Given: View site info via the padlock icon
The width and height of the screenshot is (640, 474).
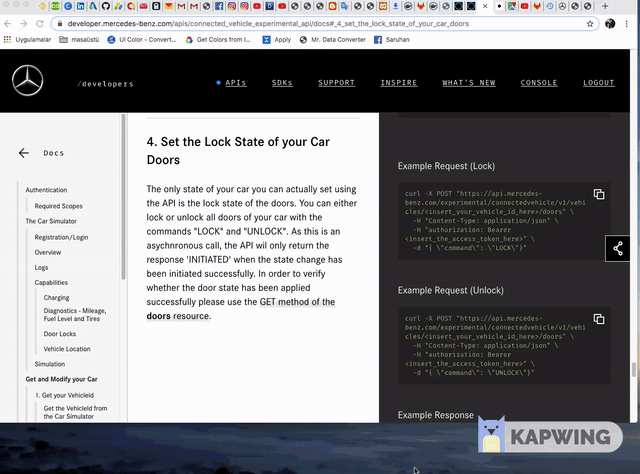Looking at the screenshot, I should (x=60, y=24).
